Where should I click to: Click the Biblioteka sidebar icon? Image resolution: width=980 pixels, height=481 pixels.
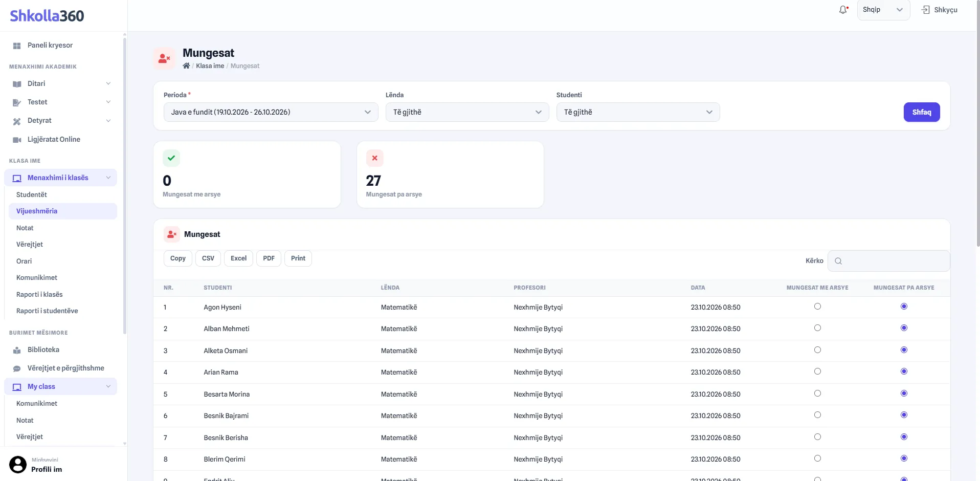pyautogui.click(x=17, y=350)
